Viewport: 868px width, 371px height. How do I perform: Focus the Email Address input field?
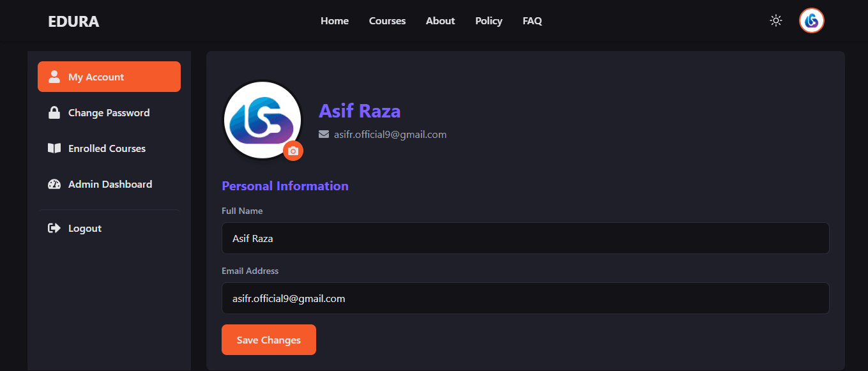click(x=526, y=298)
